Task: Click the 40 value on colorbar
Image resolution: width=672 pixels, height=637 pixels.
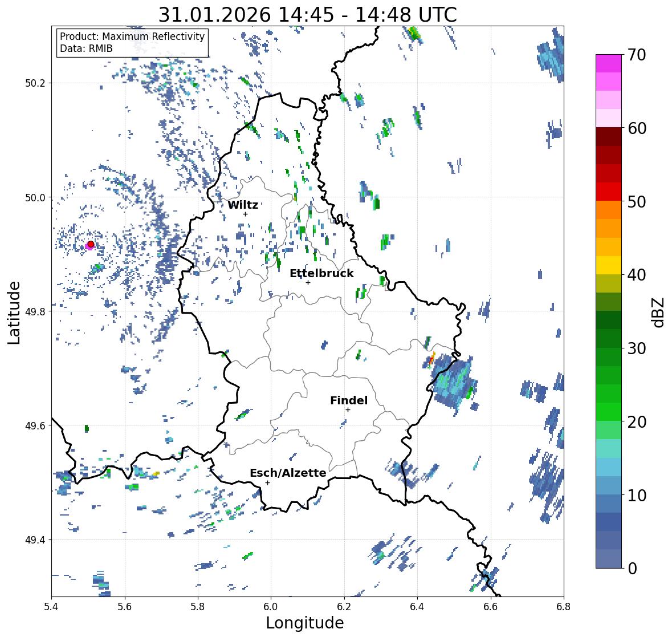Action: [x=637, y=275]
